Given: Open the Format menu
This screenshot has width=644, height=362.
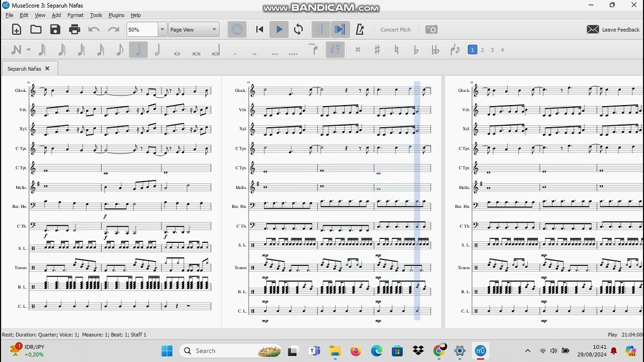Looking at the screenshot, I should 75,15.
